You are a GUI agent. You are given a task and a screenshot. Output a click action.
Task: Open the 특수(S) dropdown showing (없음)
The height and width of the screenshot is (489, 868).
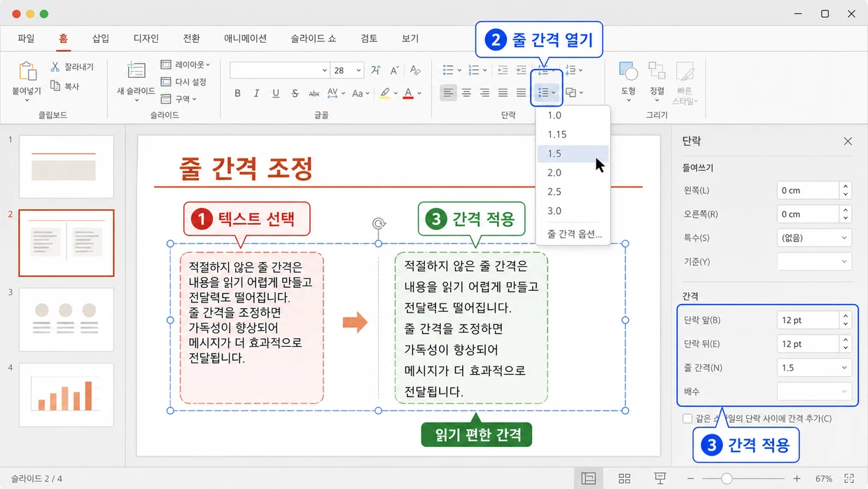point(814,238)
